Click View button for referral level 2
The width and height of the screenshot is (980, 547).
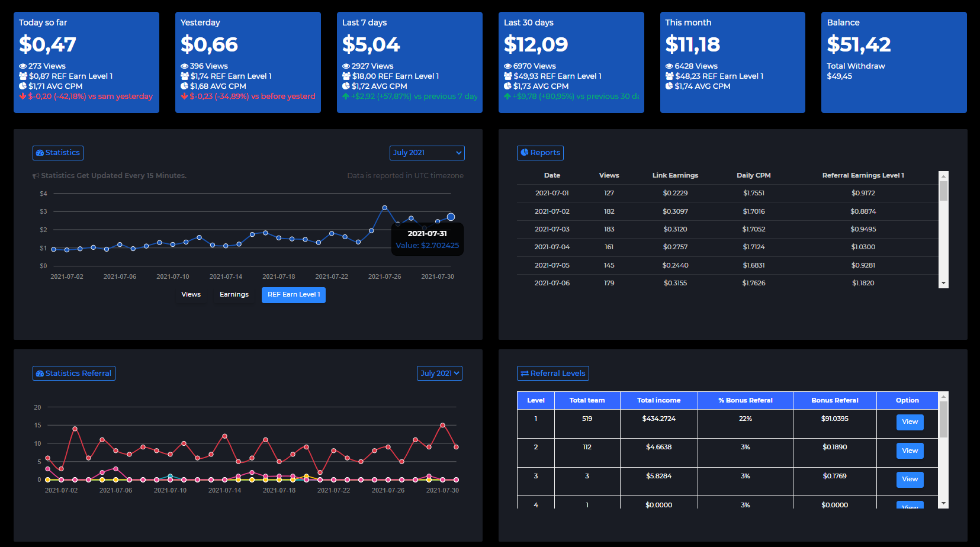click(x=910, y=451)
